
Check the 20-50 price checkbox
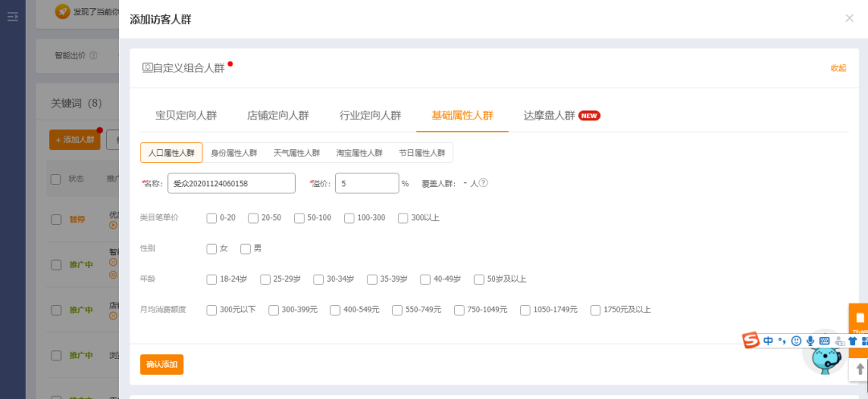(253, 218)
